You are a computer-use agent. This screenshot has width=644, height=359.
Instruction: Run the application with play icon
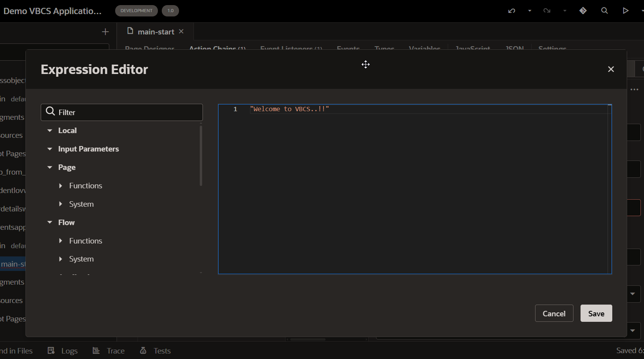tap(626, 11)
